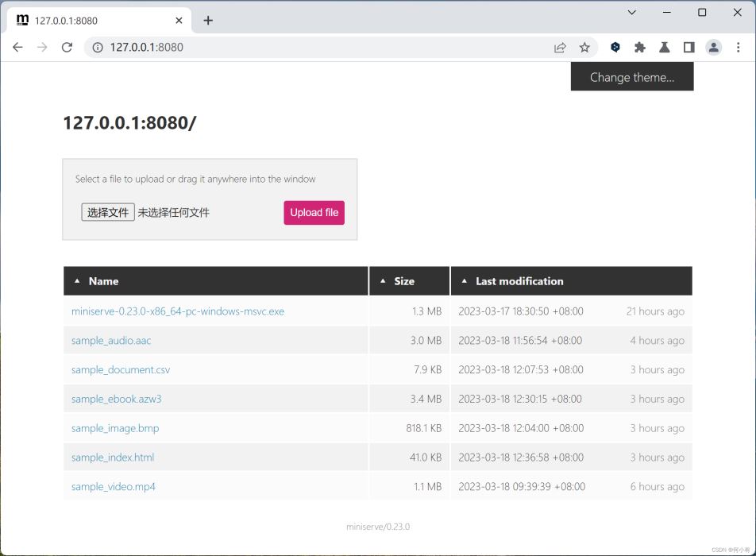
Task: Toggle the browser side panel icon
Action: (688, 47)
